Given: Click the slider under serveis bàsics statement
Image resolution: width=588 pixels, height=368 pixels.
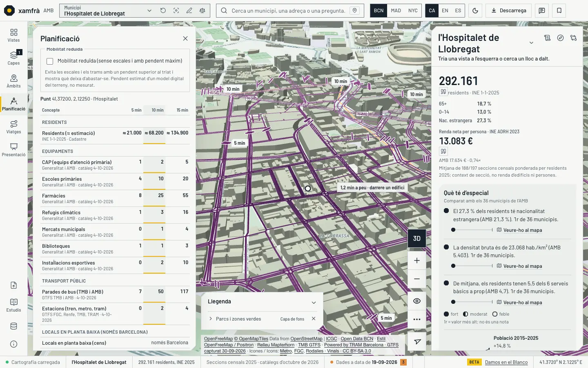Looking at the screenshot, I should tap(472, 302).
